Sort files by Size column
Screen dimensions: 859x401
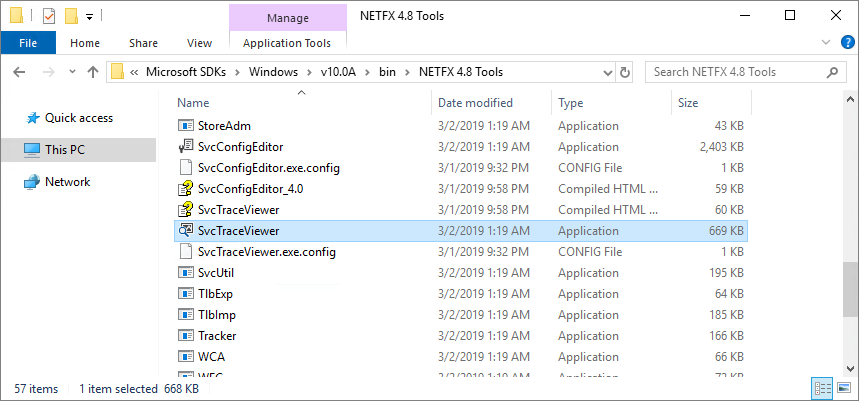[x=688, y=102]
